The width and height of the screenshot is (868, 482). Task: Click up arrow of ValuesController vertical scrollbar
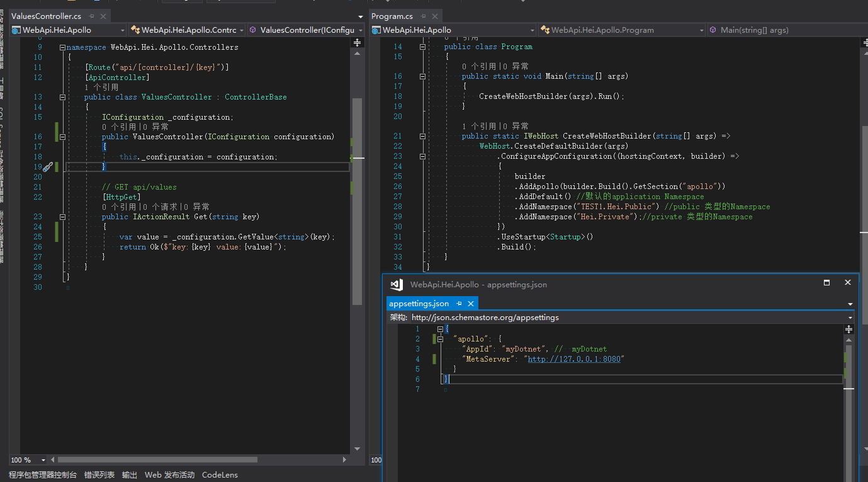click(357, 54)
